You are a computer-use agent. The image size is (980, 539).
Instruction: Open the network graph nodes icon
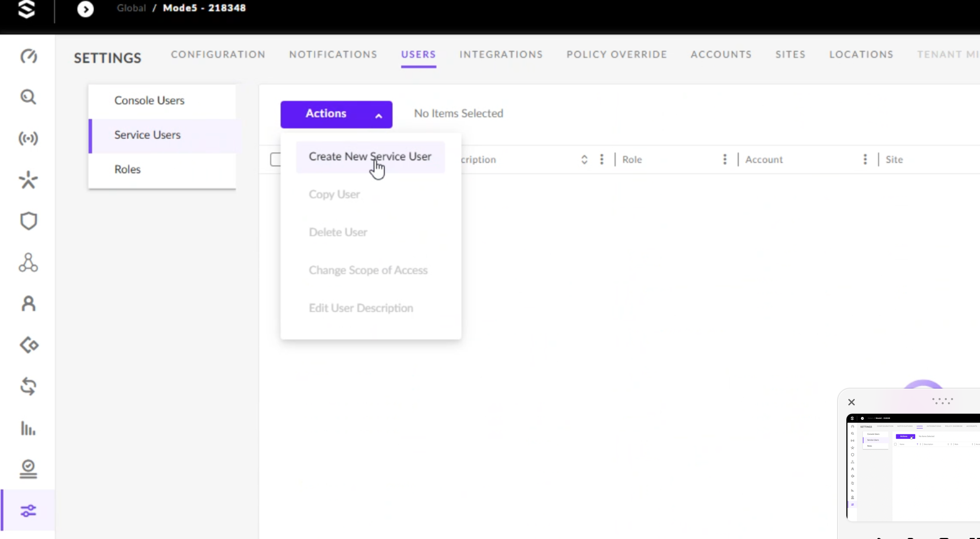(x=28, y=263)
